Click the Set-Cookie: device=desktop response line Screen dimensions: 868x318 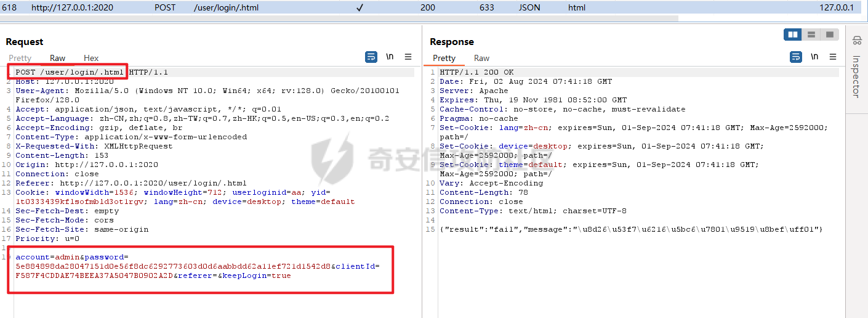coord(601,150)
